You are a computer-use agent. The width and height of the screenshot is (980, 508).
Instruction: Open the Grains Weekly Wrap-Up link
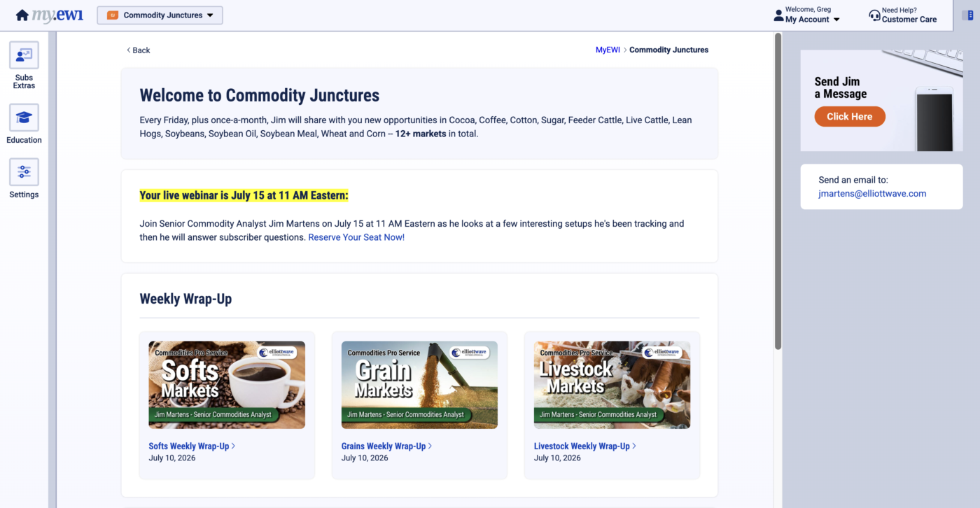pyautogui.click(x=386, y=446)
